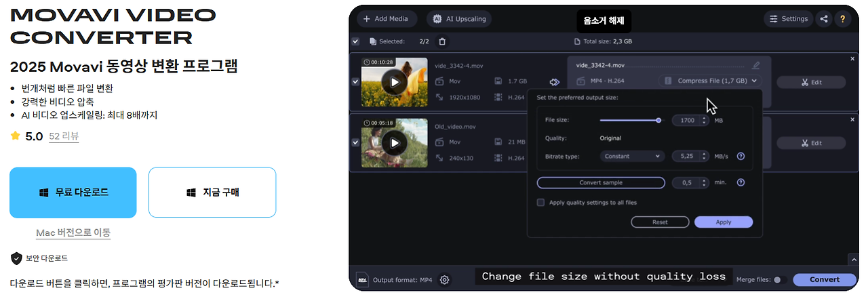
Task: Check Apply quality settings to all files
Action: point(540,202)
